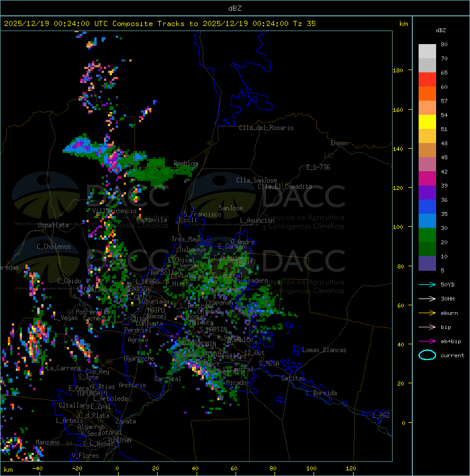This screenshot has width=470, height=476.
Task: Click the '-40' tick on horizontal km axis
Action: tap(37, 469)
